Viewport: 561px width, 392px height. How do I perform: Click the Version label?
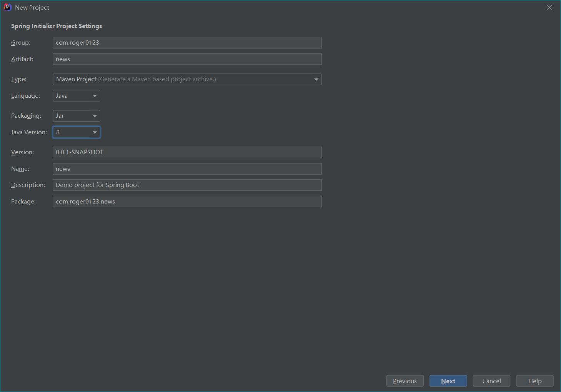(x=22, y=152)
